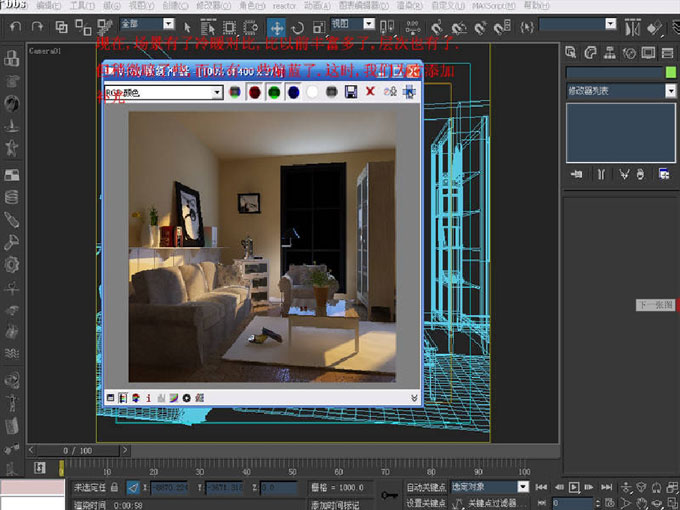Toggle the blue channel display

point(293,92)
